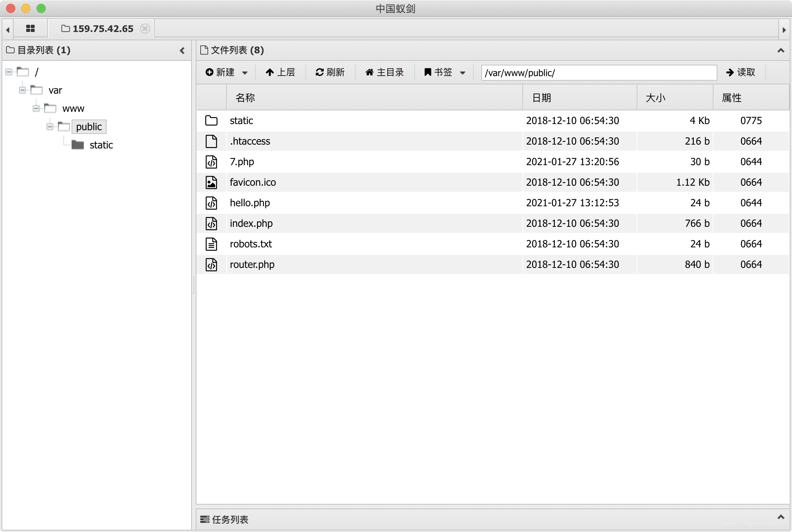Close the 159.75.42.65 tab
792x532 pixels.
(145, 29)
